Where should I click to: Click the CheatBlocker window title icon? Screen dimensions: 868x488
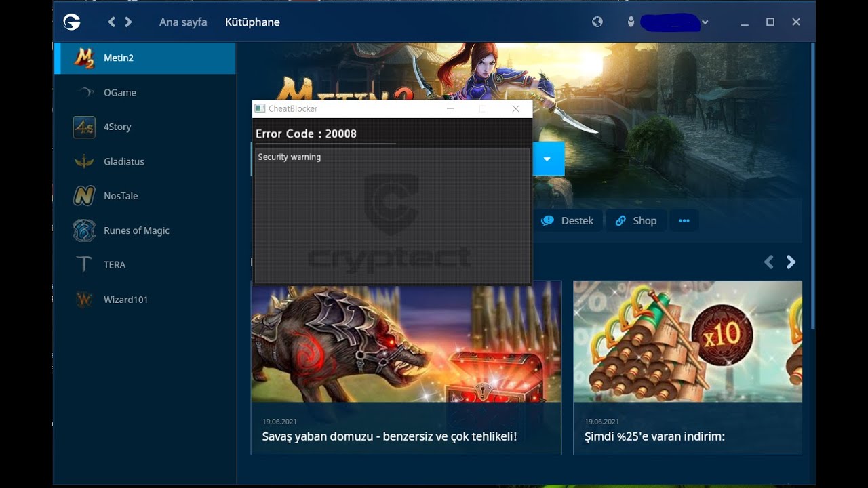point(259,108)
